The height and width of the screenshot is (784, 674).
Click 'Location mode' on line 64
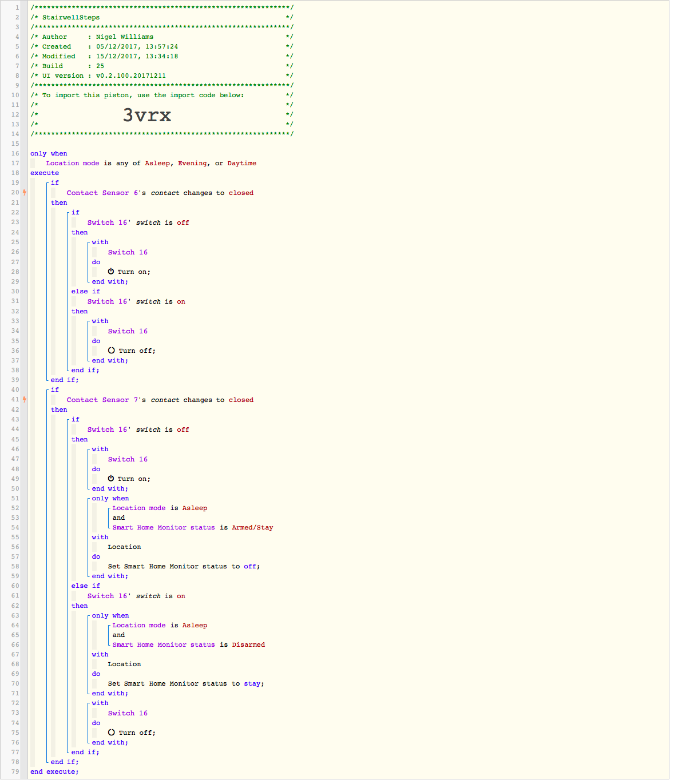[x=139, y=625]
